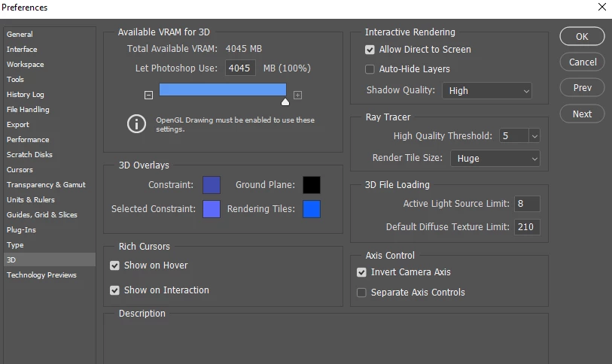
Task: Open the Shadow Quality dropdown
Action: (x=487, y=90)
